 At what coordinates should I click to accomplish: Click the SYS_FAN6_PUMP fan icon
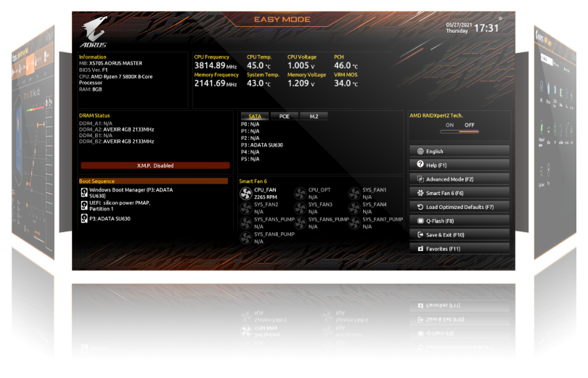(300, 223)
